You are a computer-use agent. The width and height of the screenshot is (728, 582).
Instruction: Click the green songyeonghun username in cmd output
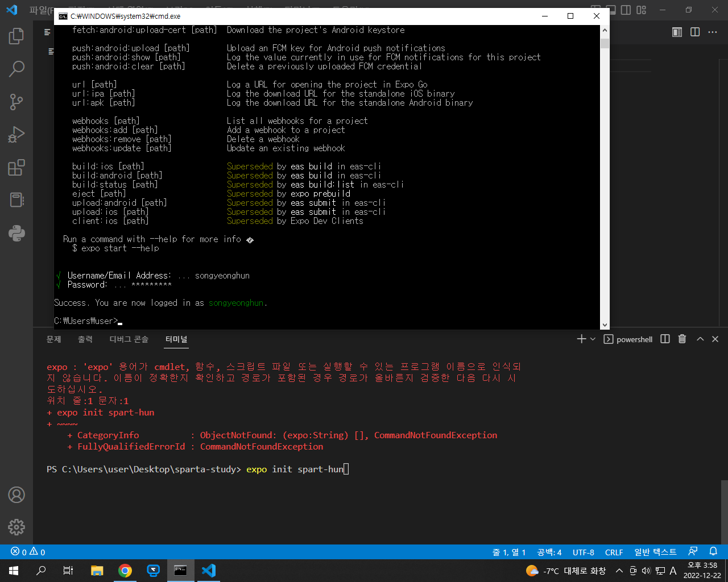(x=236, y=303)
